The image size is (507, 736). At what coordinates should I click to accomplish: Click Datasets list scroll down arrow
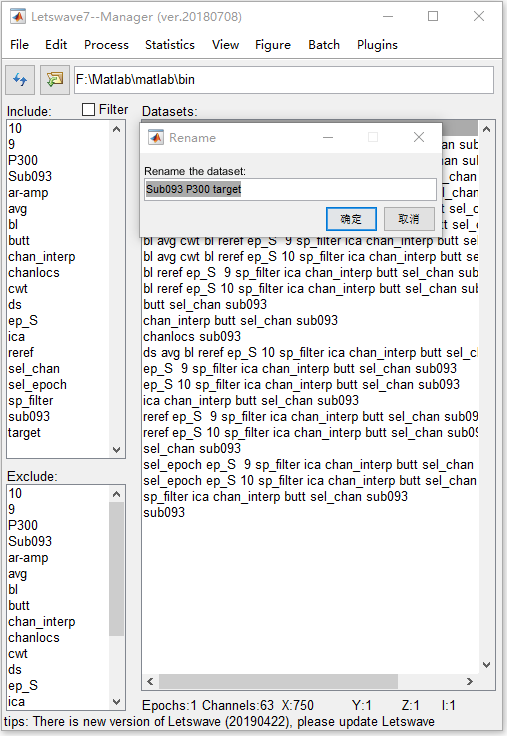pos(486,665)
